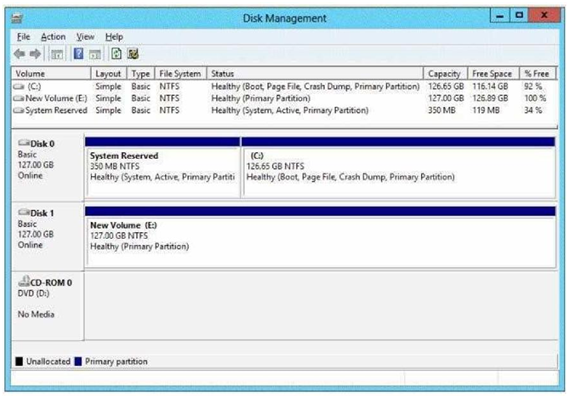The width and height of the screenshot is (569, 398).
Task: Open the File menu
Action: click(x=24, y=37)
